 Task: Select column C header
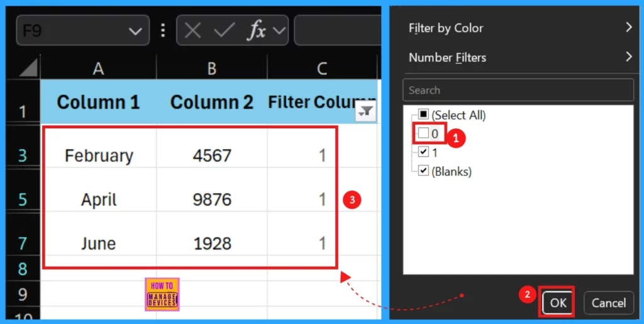click(x=322, y=68)
